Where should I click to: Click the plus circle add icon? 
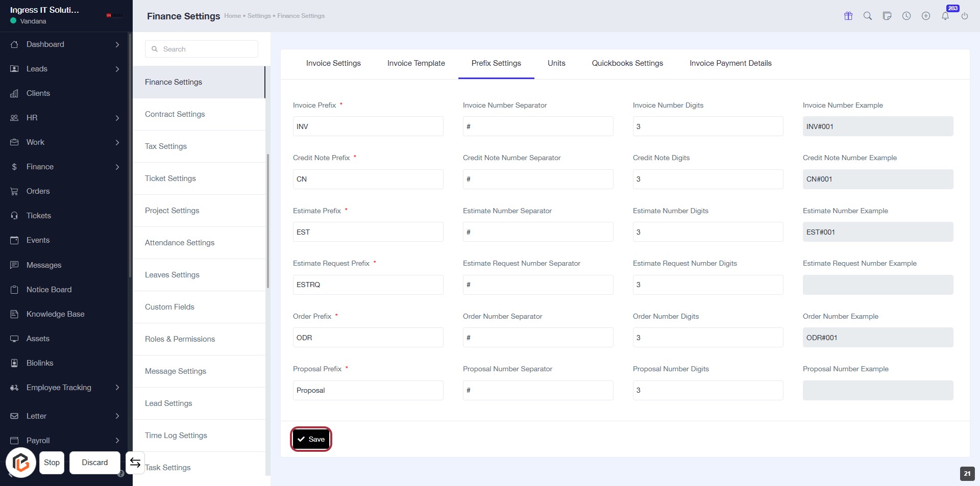pos(925,16)
